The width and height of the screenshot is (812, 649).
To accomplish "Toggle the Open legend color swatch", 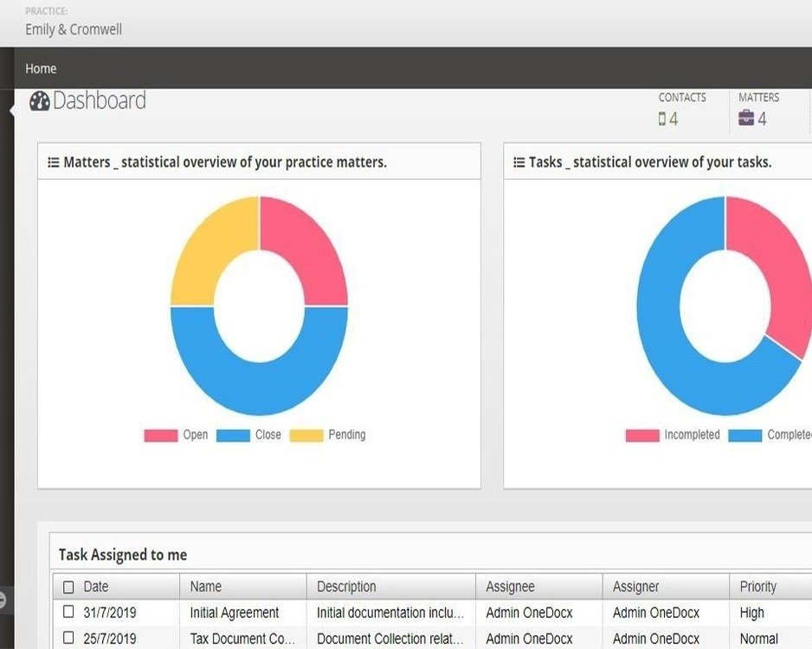I will (160, 435).
